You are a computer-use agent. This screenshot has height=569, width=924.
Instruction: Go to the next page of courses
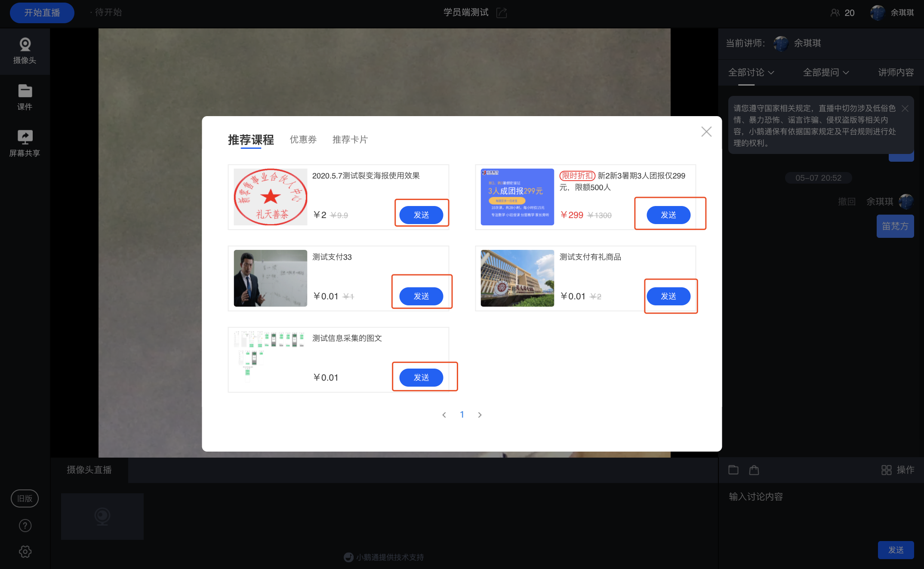[x=480, y=415]
